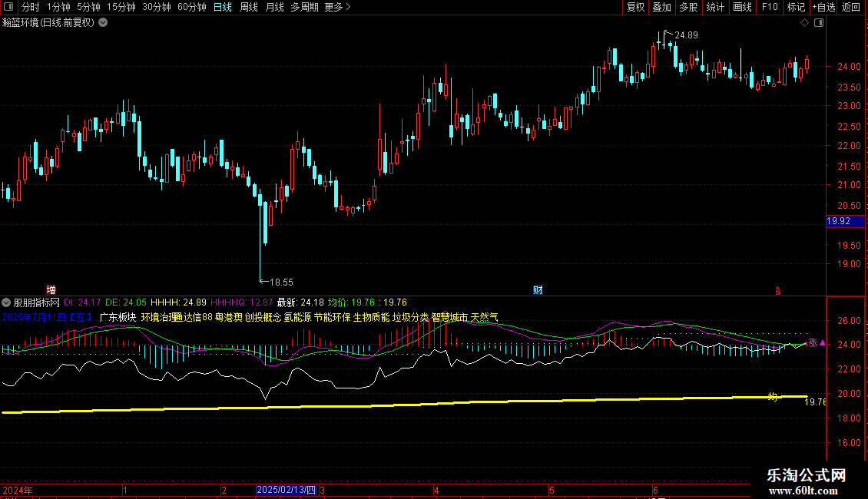This screenshot has height=499, width=868.
Task: Click the DE: 24.05 indicator value
Action: 126,302
